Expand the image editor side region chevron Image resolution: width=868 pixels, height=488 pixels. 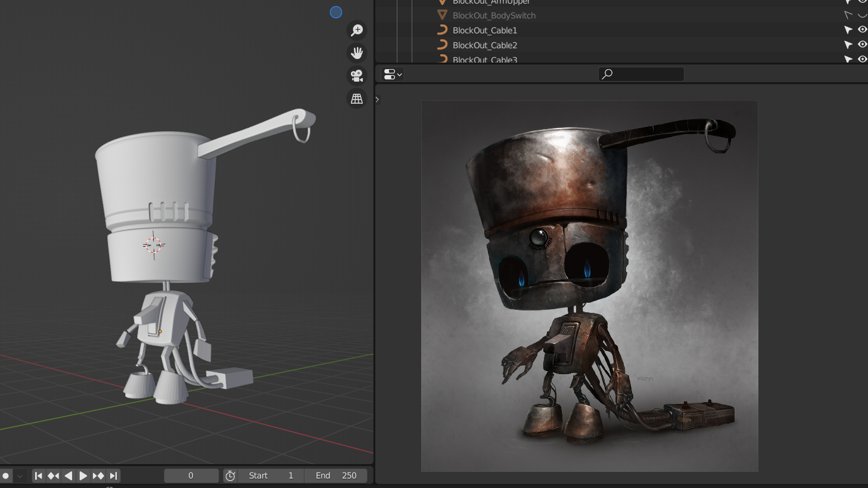[377, 100]
